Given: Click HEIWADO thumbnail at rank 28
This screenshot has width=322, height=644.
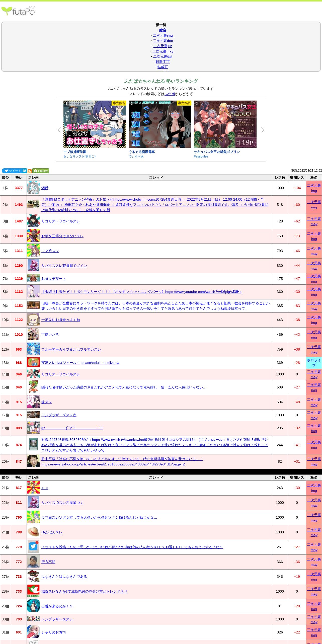Looking at the screenshot, I should [33, 591].
